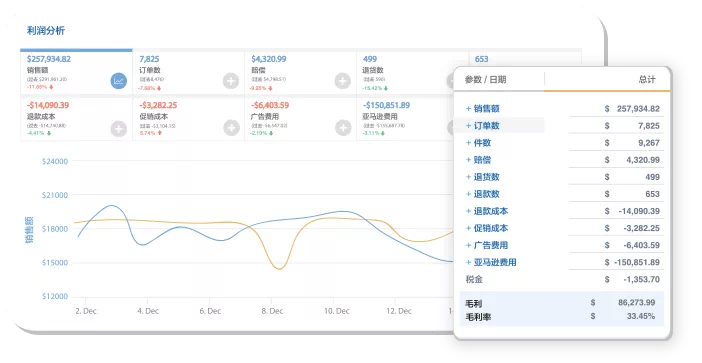Expand the 退款成本 row in the table
702x363 pixels.
468,211
